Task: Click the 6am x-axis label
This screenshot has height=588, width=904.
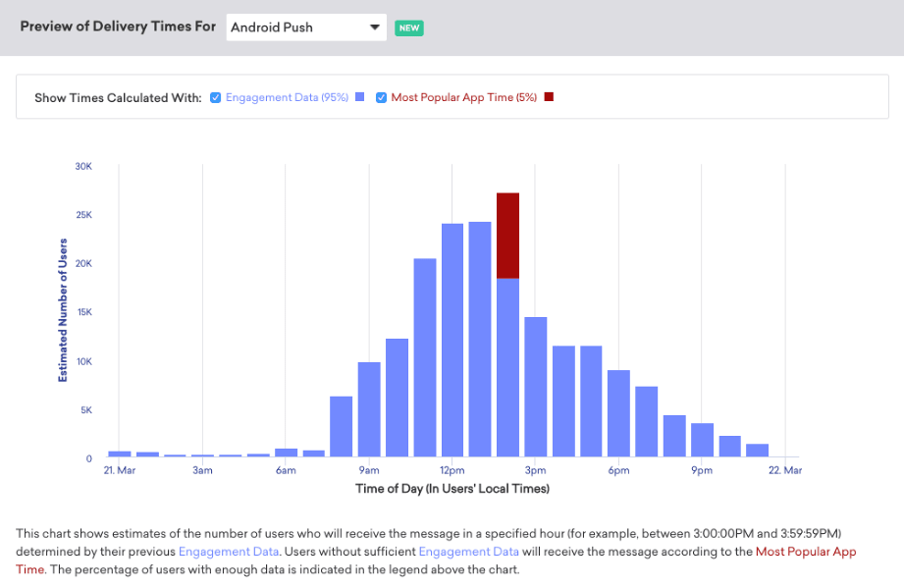Action: click(286, 471)
